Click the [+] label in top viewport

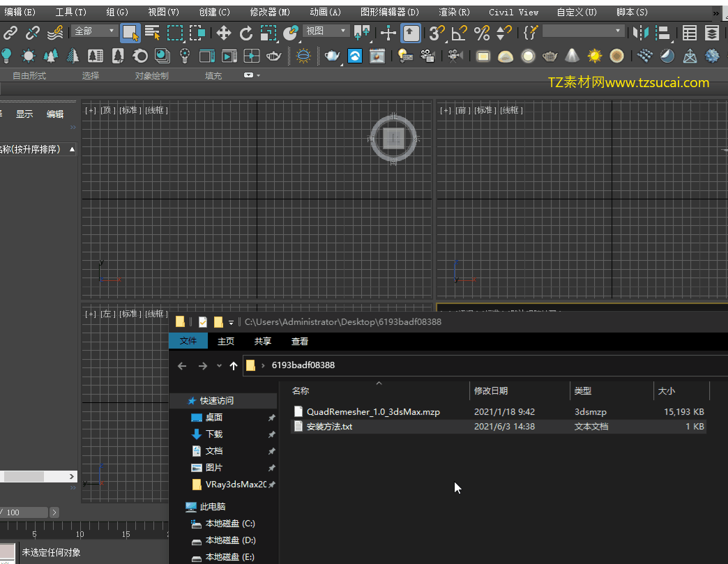[91, 110]
